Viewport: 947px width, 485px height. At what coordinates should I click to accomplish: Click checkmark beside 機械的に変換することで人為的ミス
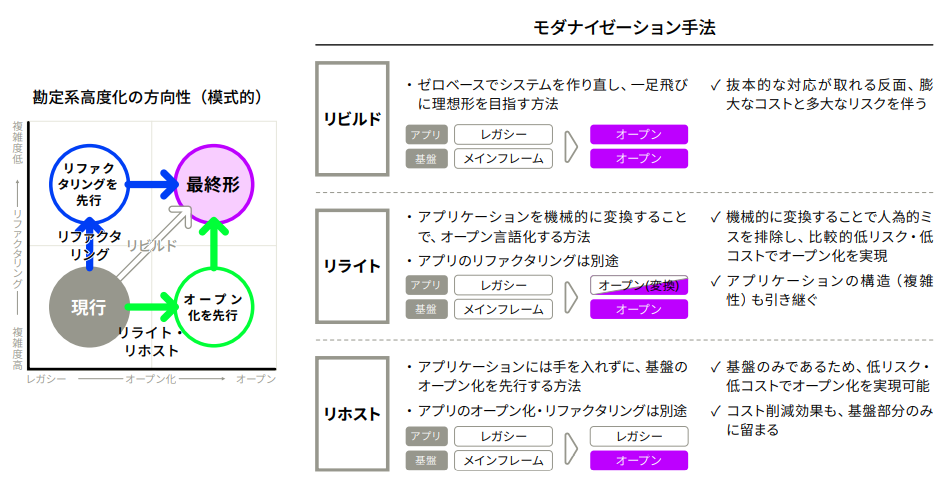coord(715,217)
